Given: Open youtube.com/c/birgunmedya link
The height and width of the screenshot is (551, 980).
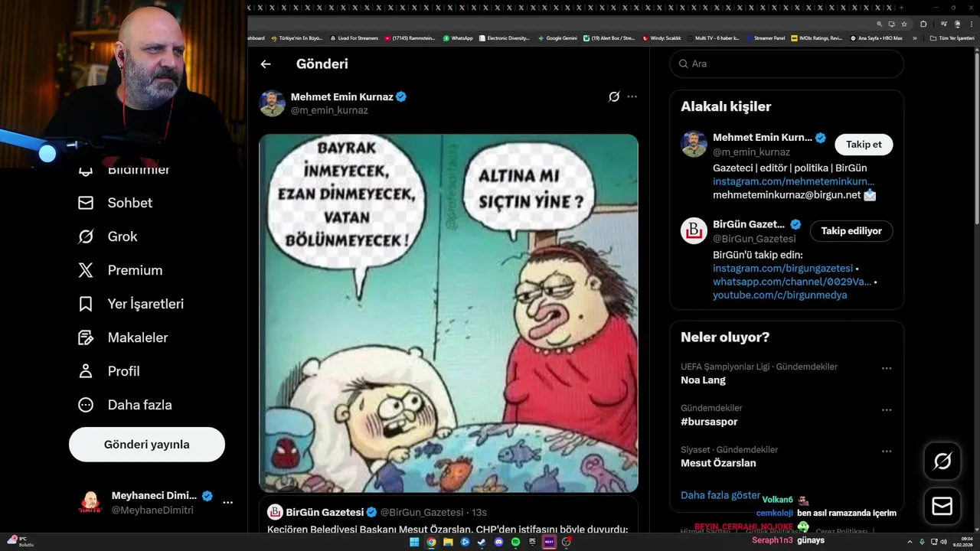Looking at the screenshot, I should (779, 295).
